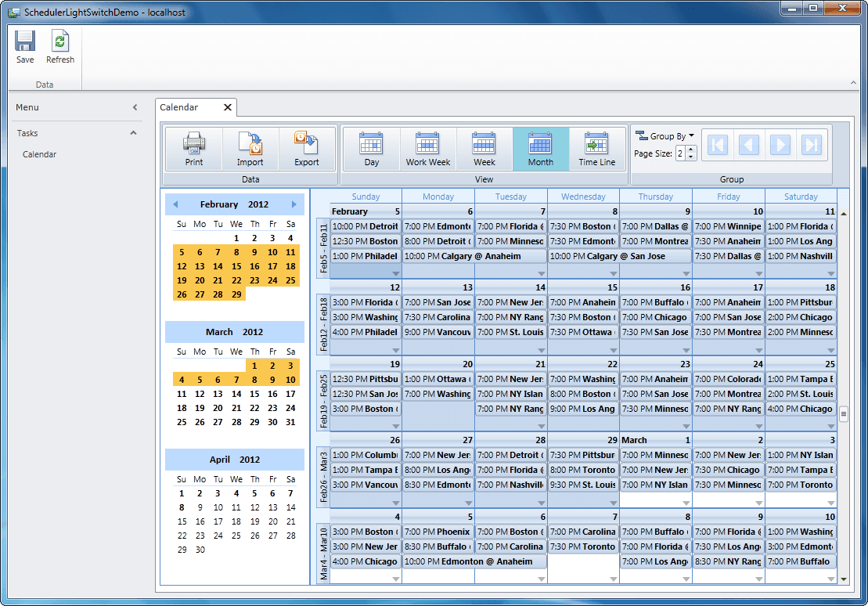Click the Import icon
Viewport: 868px width, 606px height.
tap(250, 149)
